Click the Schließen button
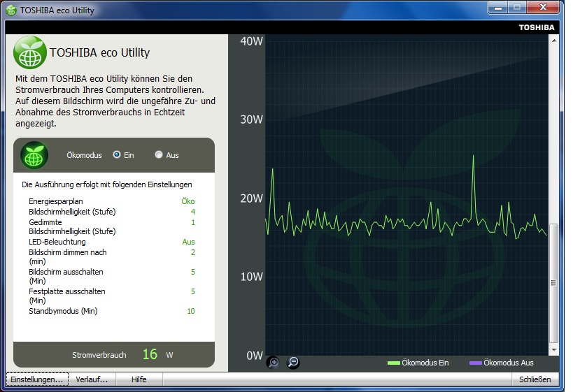Screen dimensions: 573x392 (535, 379)
